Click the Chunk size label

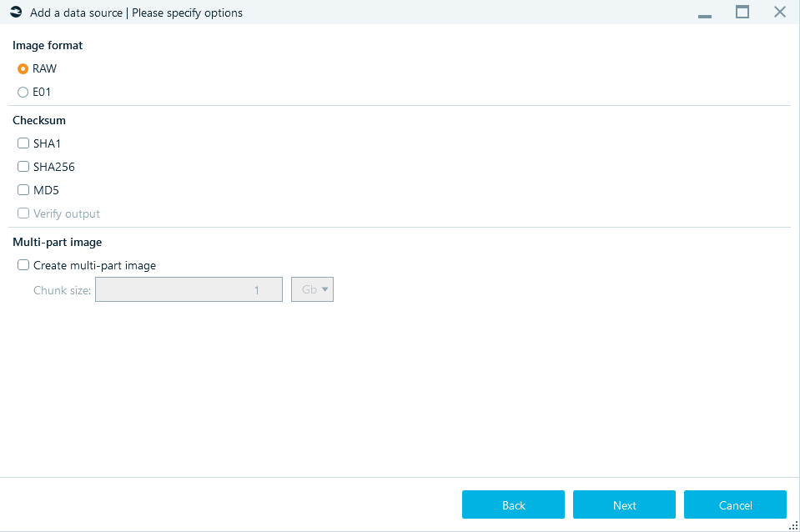tap(63, 291)
